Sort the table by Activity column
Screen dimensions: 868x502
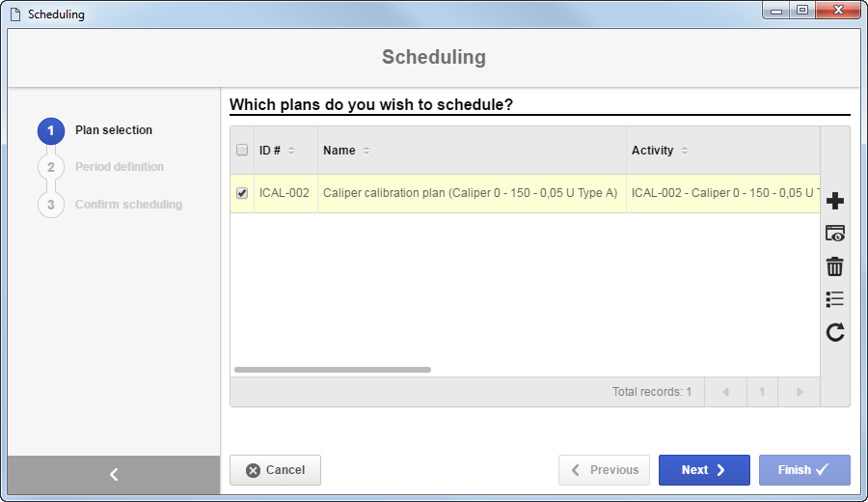tap(660, 151)
